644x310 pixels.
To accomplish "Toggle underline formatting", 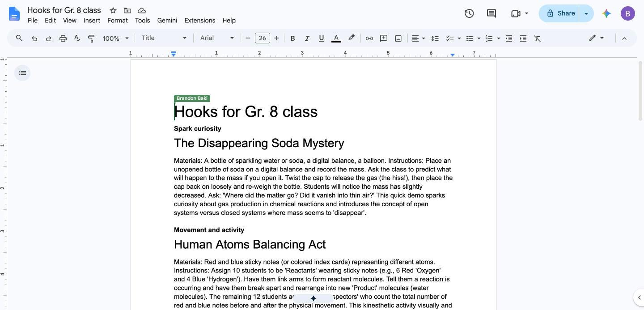I will click(x=321, y=38).
